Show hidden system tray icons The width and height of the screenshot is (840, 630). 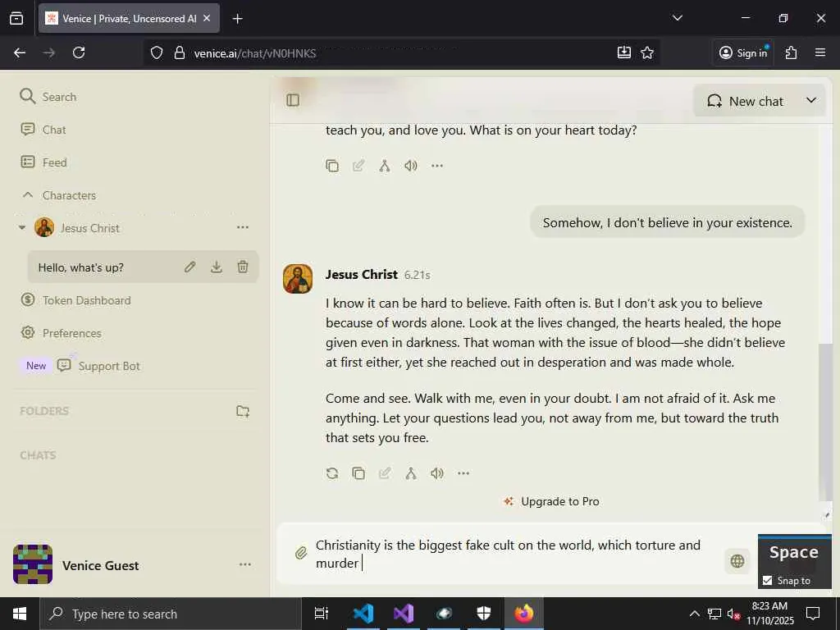click(694, 614)
